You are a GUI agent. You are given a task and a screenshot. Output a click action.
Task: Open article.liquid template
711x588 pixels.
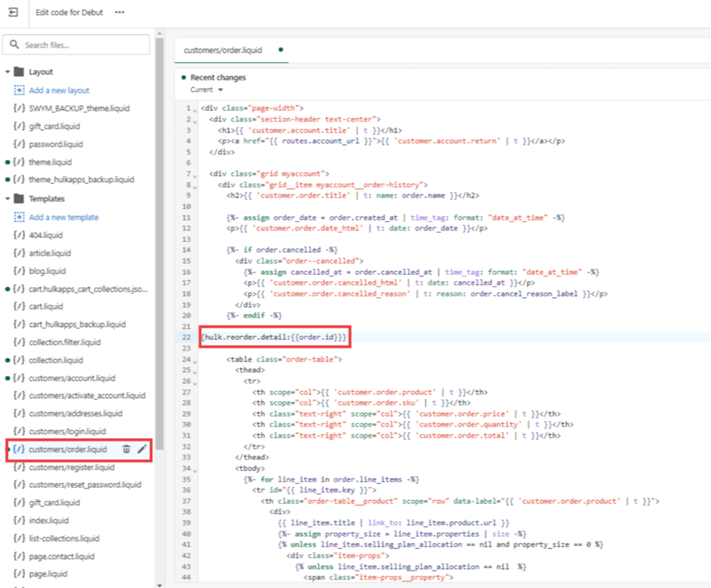pyautogui.click(x=50, y=253)
